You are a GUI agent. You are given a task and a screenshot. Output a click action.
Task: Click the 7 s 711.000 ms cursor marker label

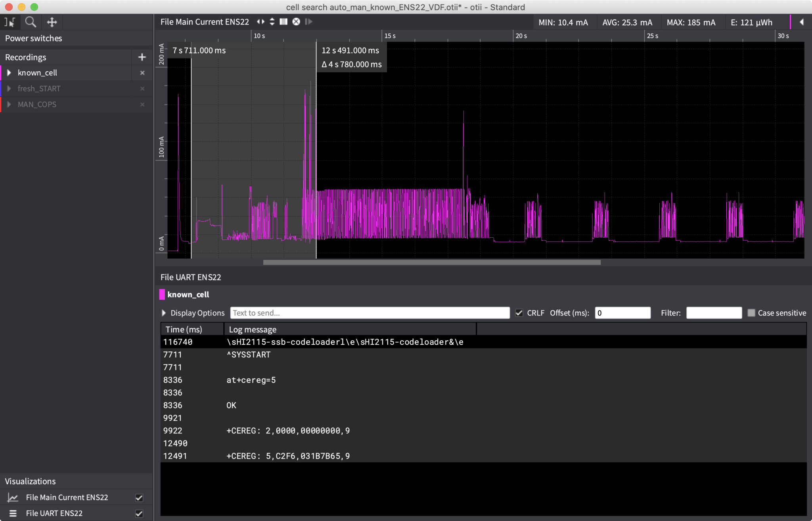click(199, 51)
